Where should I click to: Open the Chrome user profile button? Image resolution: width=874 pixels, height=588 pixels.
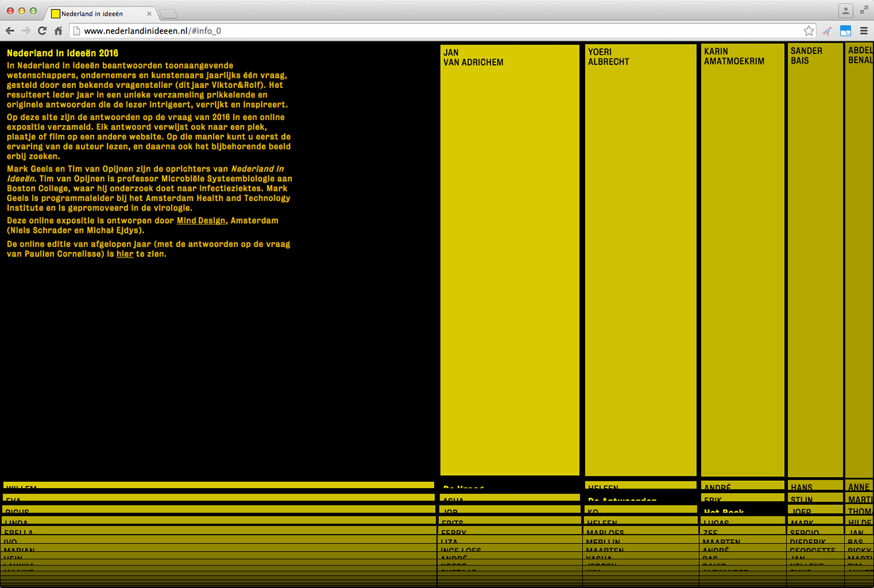click(845, 11)
